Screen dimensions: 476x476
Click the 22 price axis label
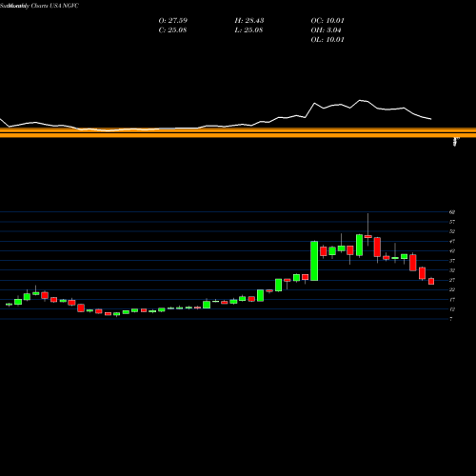coord(452,289)
